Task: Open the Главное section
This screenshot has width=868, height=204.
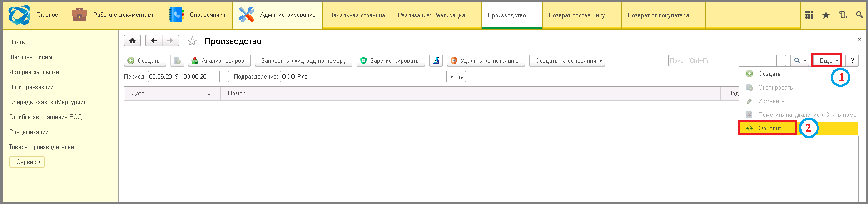Action: [47, 15]
